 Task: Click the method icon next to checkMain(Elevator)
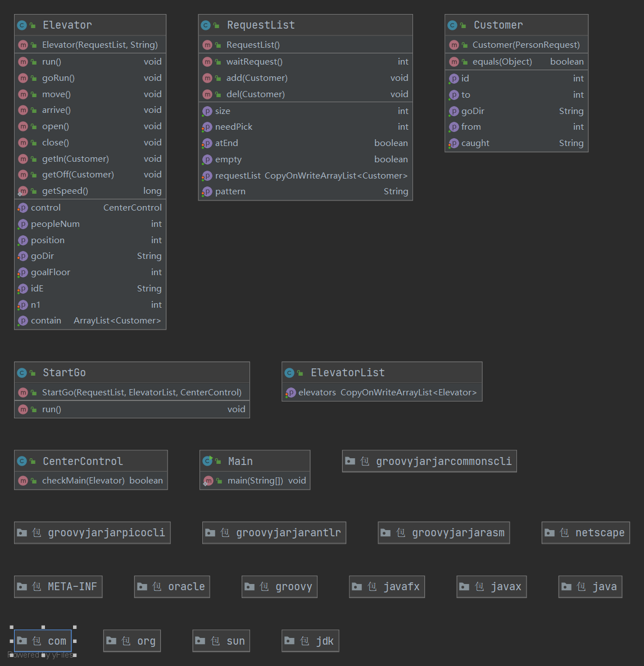point(23,481)
